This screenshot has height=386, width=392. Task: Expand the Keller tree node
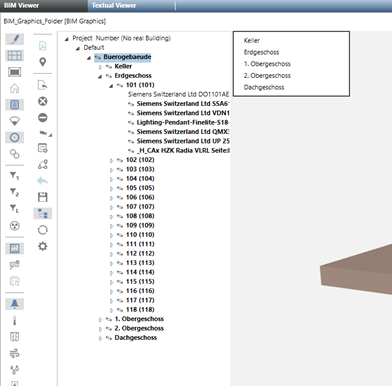tap(100, 67)
